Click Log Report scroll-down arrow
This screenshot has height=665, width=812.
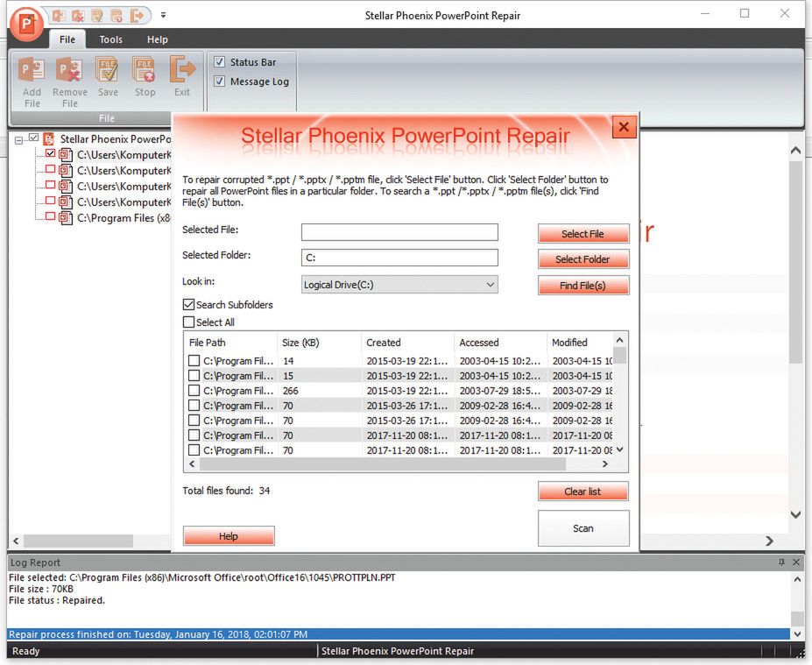tap(797, 634)
